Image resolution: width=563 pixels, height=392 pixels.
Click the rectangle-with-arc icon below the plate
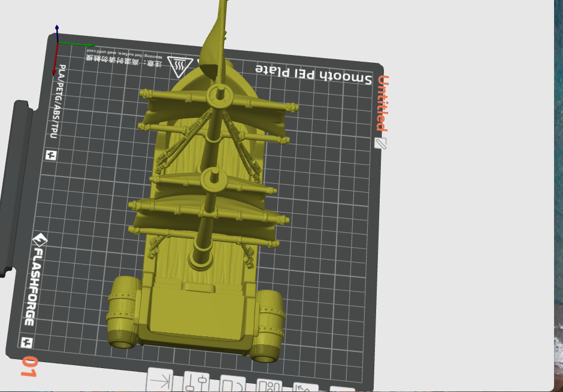233,385
